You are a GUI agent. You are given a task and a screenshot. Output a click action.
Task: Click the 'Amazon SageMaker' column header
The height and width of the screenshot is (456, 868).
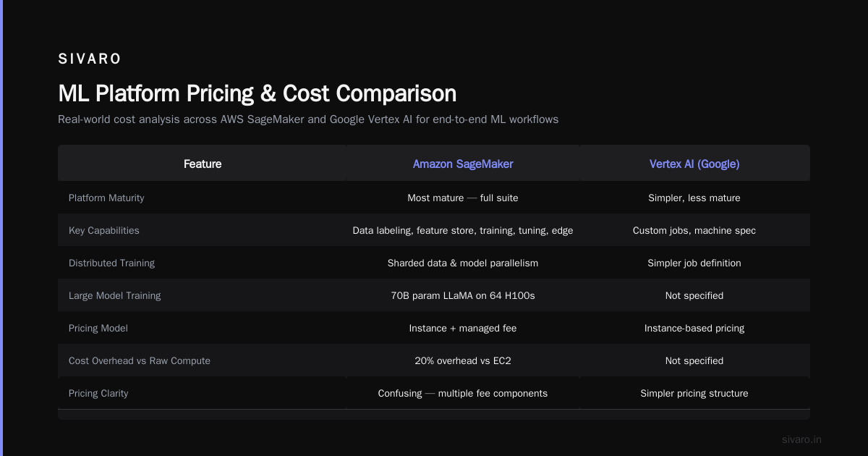463,164
